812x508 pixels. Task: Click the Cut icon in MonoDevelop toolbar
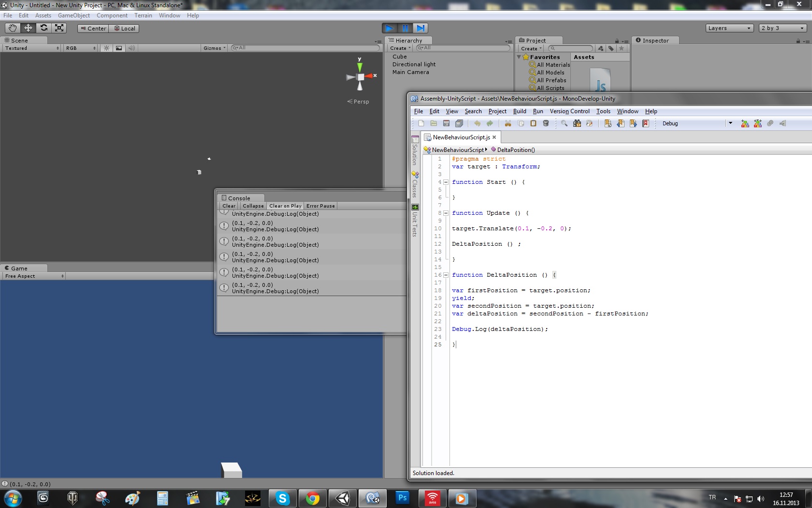click(x=508, y=123)
